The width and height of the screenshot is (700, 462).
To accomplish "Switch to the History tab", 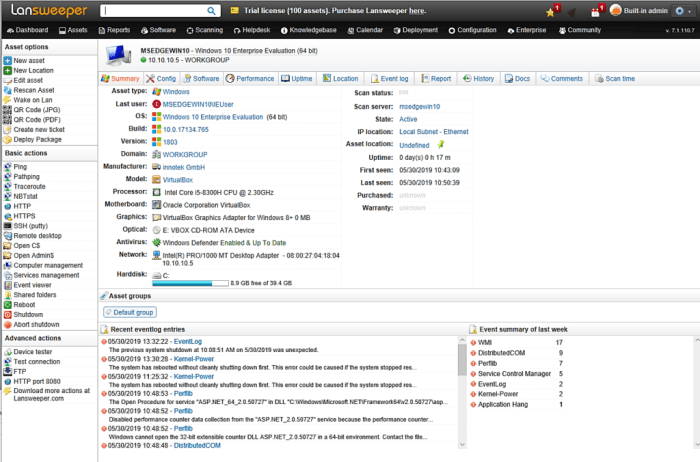I will (x=478, y=79).
